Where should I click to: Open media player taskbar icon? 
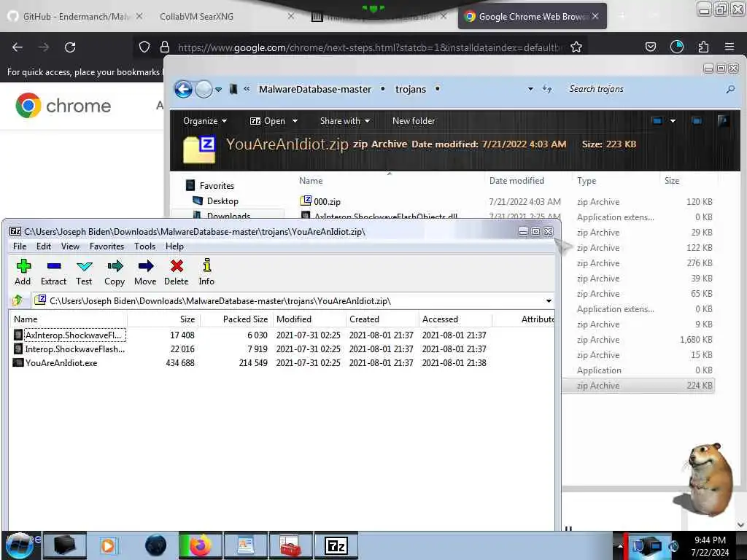(109, 545)
